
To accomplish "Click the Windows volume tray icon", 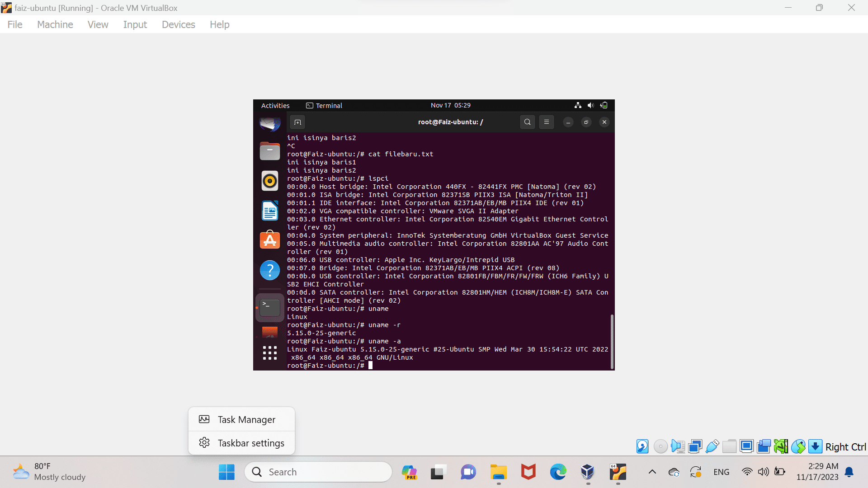I will point(764,472).
